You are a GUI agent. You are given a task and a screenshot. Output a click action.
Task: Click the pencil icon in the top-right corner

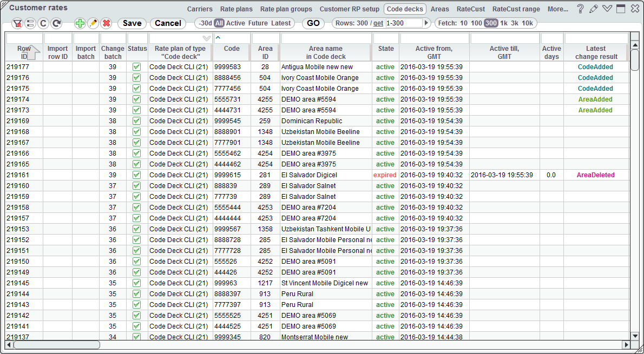tap(594, 8)
